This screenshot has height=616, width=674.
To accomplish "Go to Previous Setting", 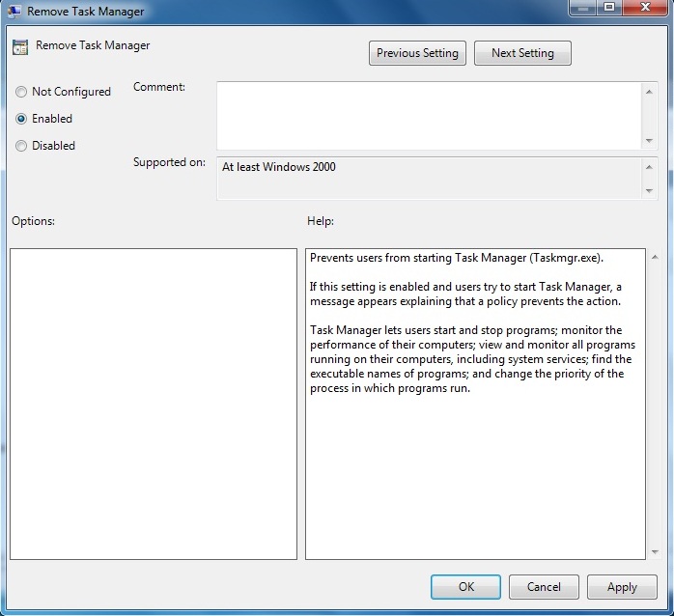I will click(x=417, y=53).
